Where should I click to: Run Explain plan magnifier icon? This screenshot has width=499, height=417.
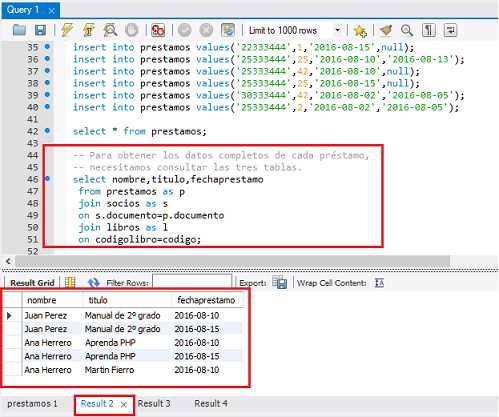click(x=110, y=30)
